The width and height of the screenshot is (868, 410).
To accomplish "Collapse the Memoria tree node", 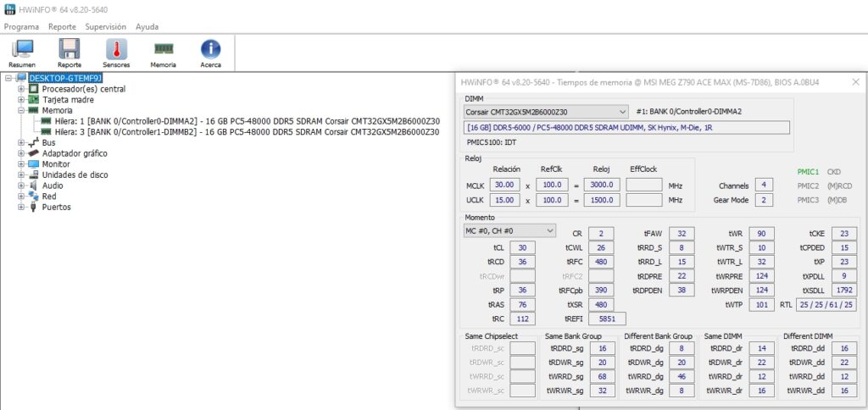I will click(21, 111).
